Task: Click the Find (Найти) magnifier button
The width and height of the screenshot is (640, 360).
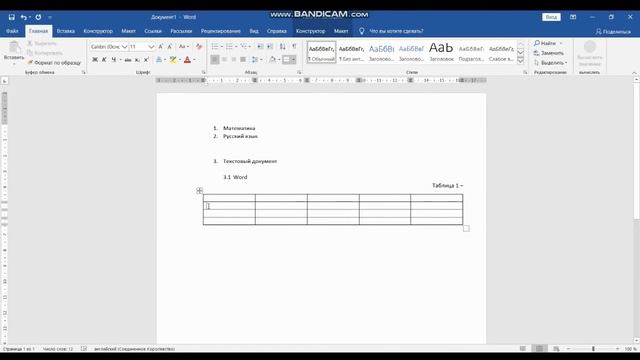Action: coord(545,43)
